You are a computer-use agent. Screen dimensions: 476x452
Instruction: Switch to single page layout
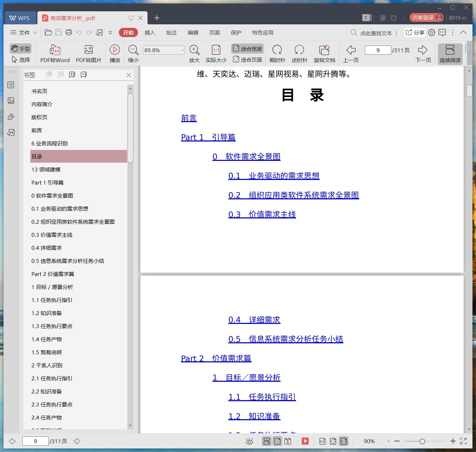278,441
